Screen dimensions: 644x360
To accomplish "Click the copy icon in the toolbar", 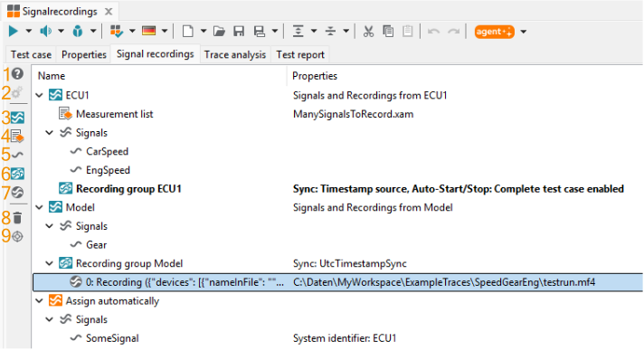I will click(x=388, y=32).
